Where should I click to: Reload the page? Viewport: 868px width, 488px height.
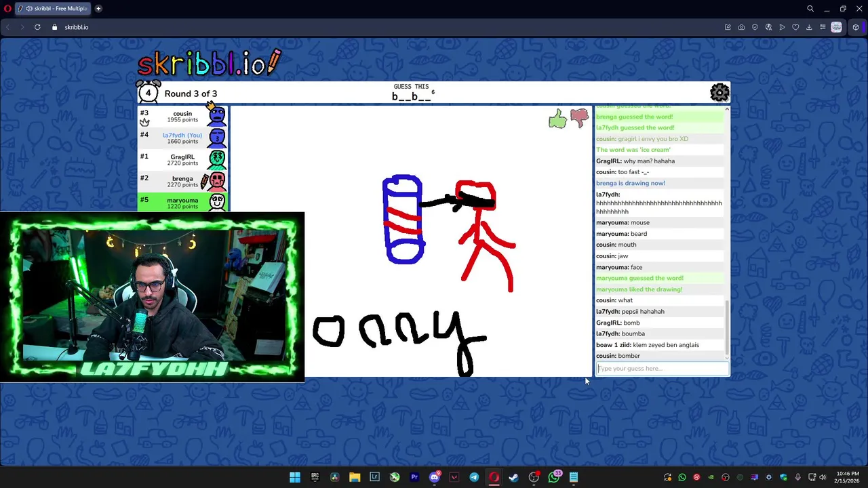pos(37,27)
